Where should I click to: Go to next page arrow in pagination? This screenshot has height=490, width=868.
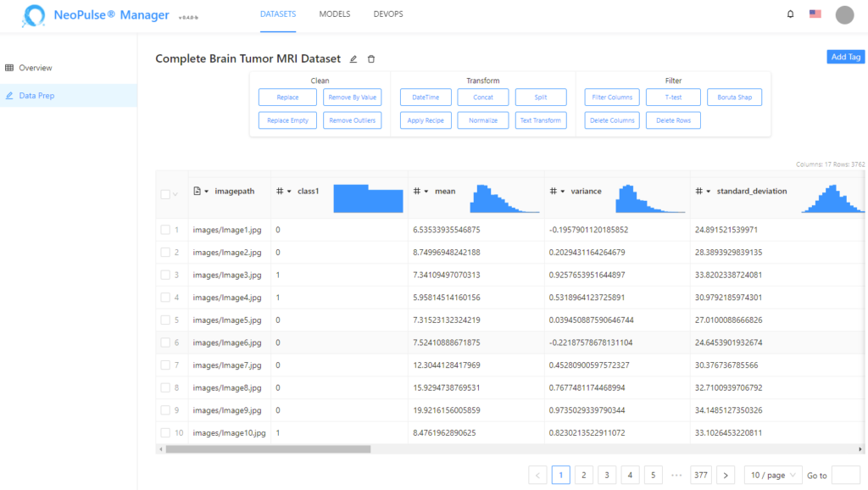pyautogui.click(x=725, y=476)
